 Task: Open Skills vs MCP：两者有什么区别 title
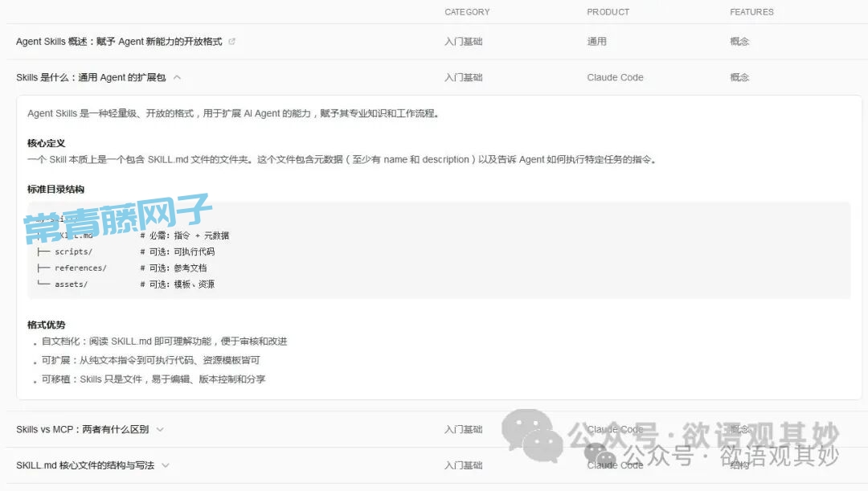[82, 430]
